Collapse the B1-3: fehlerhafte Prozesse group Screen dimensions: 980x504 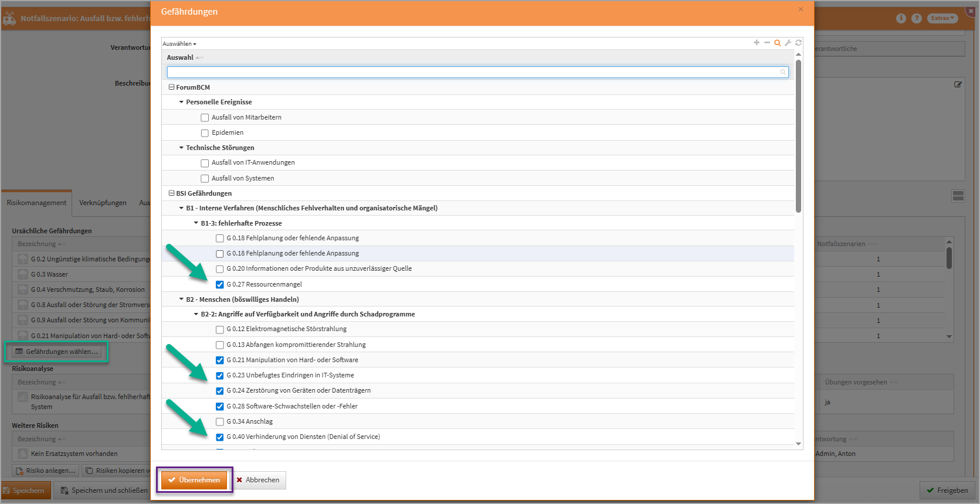point(196,223)
